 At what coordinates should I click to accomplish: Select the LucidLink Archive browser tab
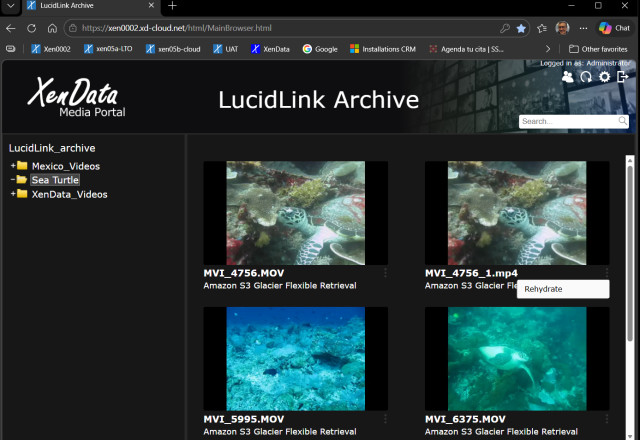(x=80, y=6)
